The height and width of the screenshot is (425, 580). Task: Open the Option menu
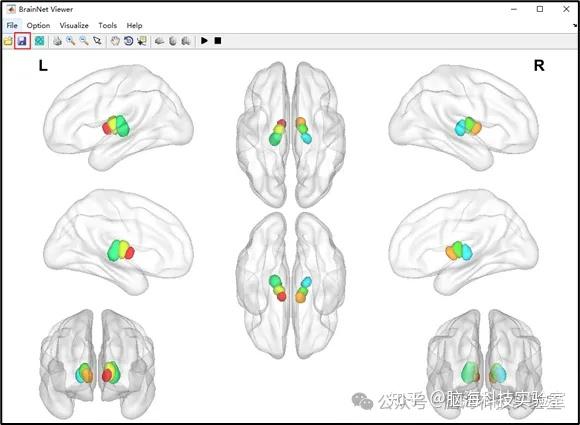(x=38, y=26)
